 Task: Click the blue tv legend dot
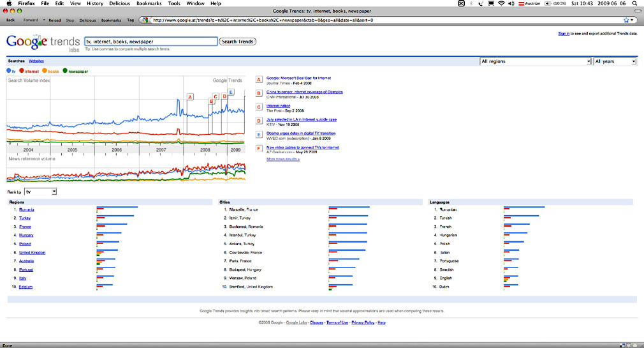click(x=9, y=71)
